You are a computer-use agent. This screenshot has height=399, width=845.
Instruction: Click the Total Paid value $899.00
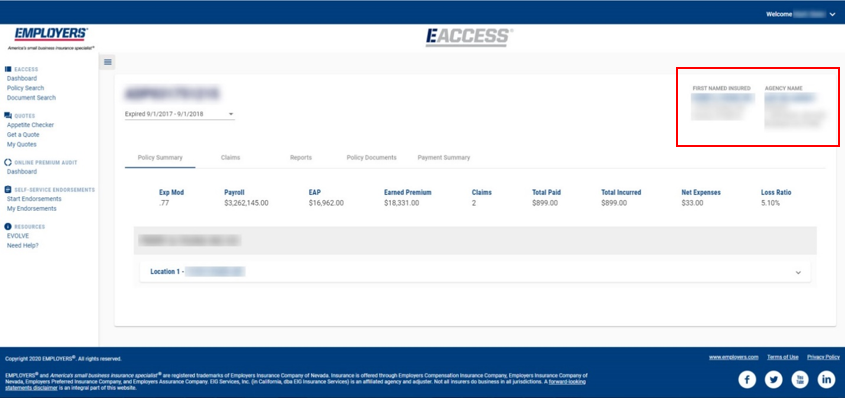(x=545, y=203)
